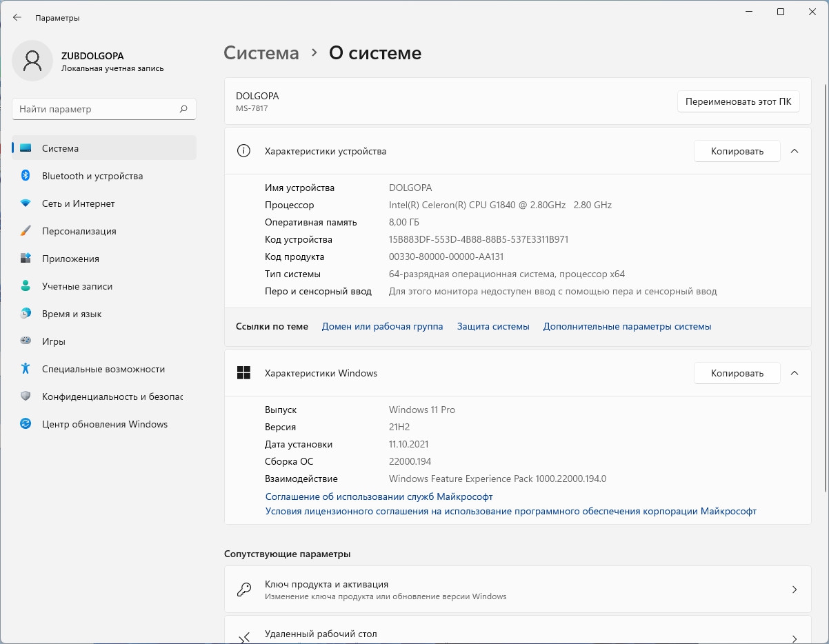Collapse the Характеристики Windows section chevron
This screenshot has height=644, width=829.
pos(795,373)
